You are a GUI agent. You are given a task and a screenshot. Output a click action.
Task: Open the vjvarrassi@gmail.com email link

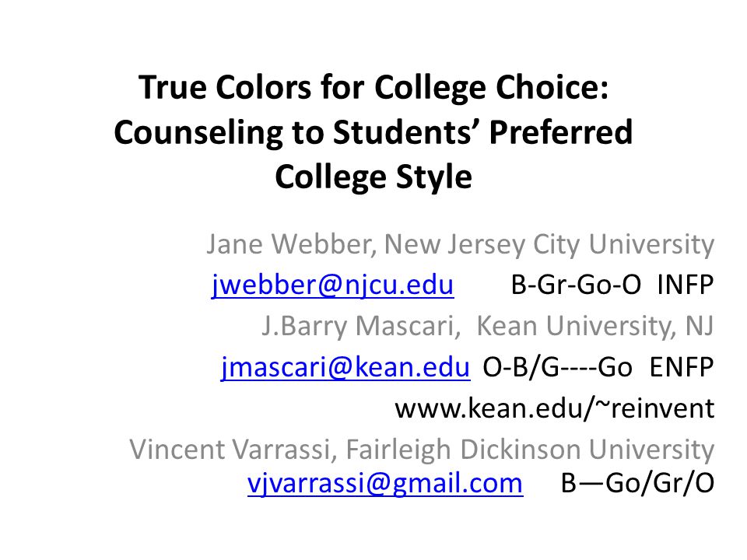pyautogui.click(x=385, y=483)
